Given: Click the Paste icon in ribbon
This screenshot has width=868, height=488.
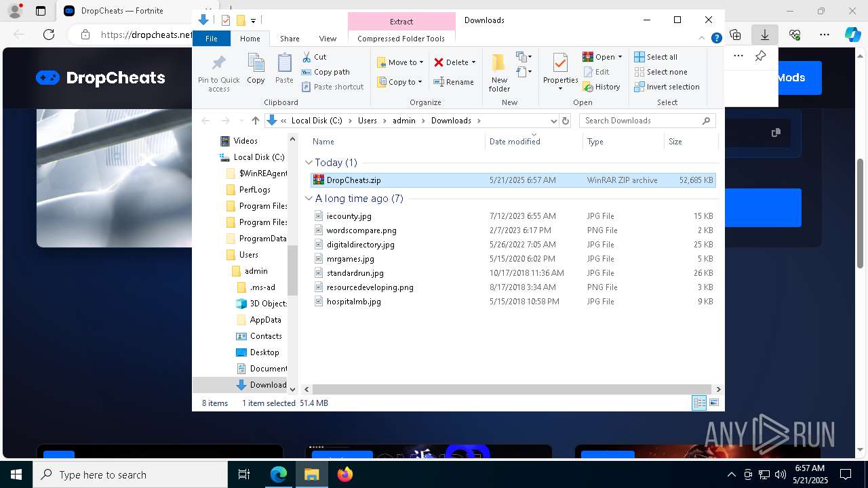Looking at the screenshot, I should pos(284,64).
